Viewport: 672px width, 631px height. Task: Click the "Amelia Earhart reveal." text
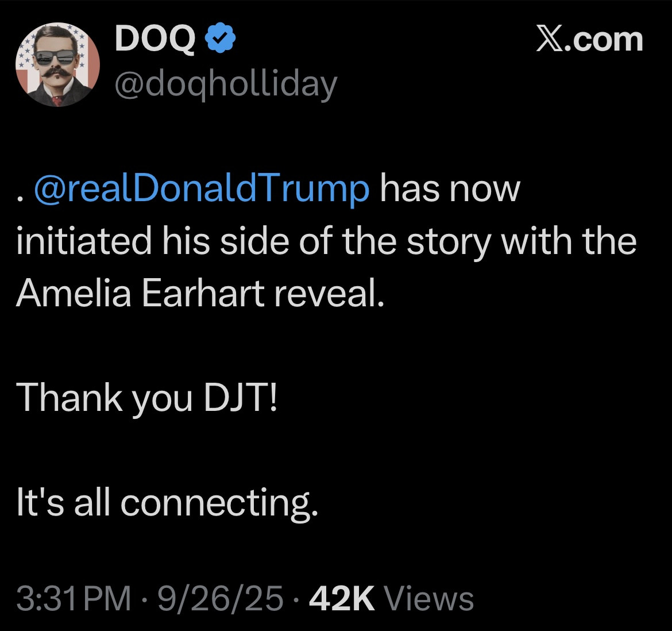tap(199, 294)
